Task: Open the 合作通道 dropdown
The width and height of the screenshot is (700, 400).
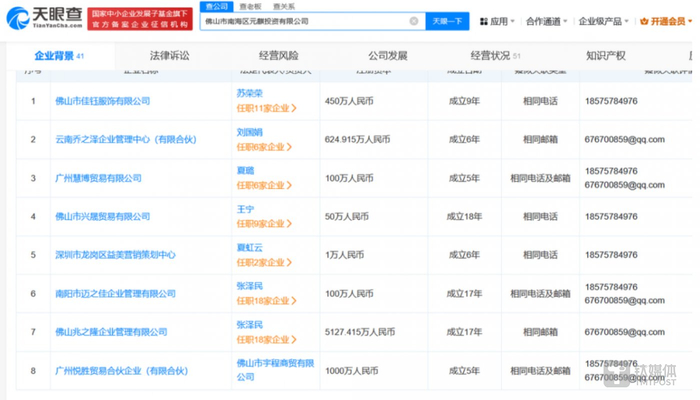Action: point(547,20)
